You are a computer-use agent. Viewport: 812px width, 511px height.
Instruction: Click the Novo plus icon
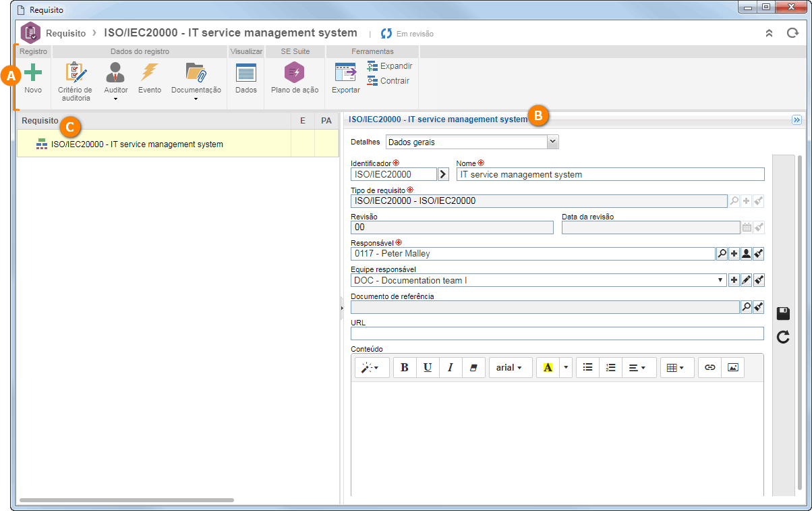(33, 72)
